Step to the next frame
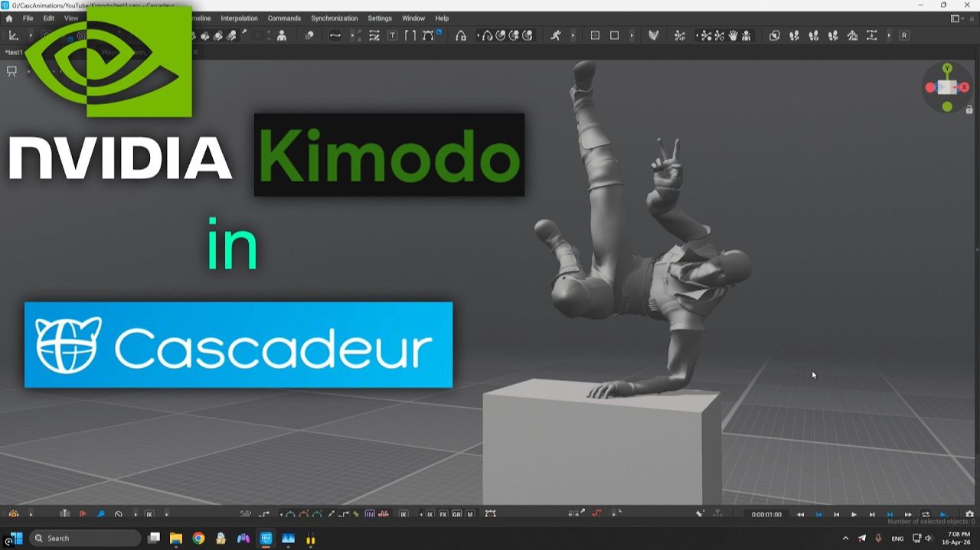This screenshot has height=550, width=980. pos(872,514)
